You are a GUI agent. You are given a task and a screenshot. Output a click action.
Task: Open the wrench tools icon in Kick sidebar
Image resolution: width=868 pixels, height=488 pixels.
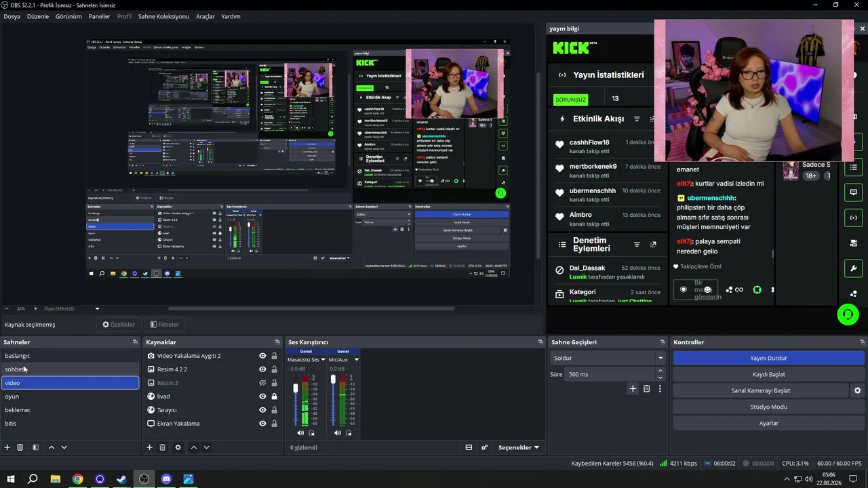(854, 268)
